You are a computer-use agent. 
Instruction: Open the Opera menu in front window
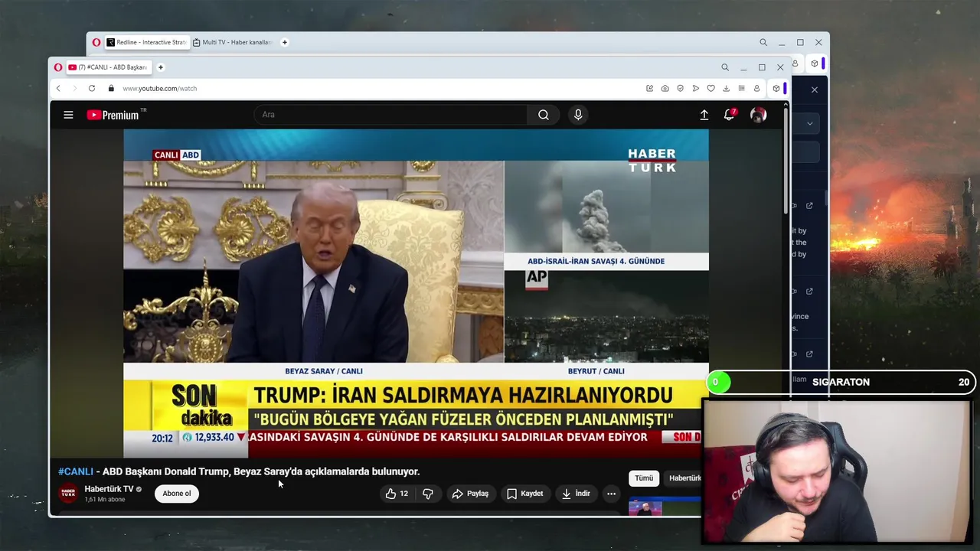(x=58, y=67)
